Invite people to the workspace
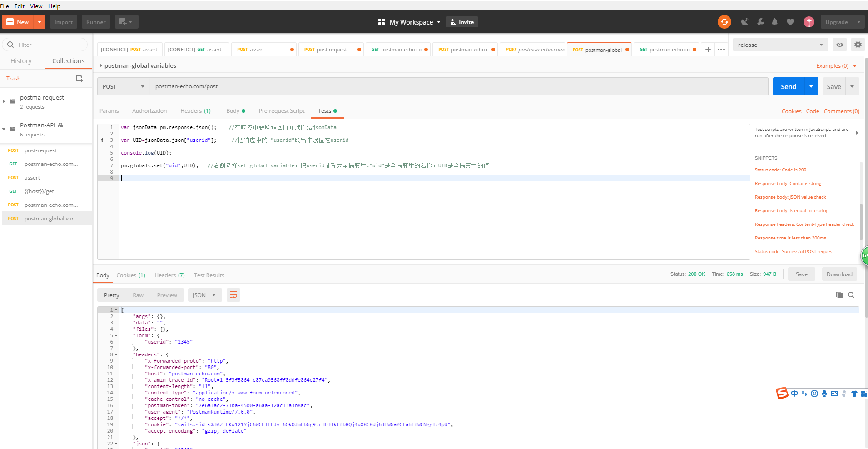868x449 pixels. point(462,22)
